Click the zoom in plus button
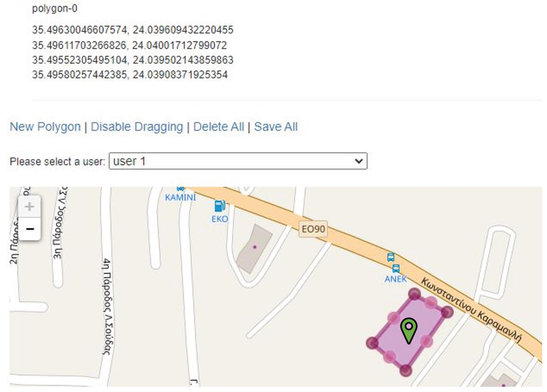 tap(29, 207)
